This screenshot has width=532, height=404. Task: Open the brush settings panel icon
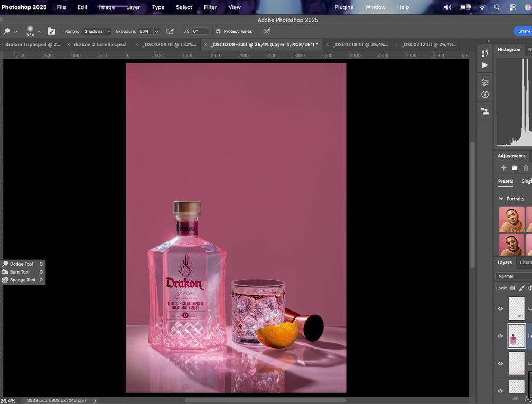point(51,31)
